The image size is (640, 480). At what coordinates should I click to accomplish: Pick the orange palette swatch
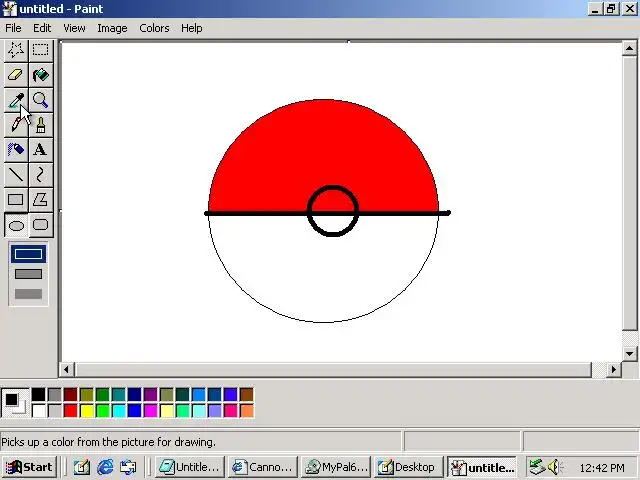pos(247,411)
